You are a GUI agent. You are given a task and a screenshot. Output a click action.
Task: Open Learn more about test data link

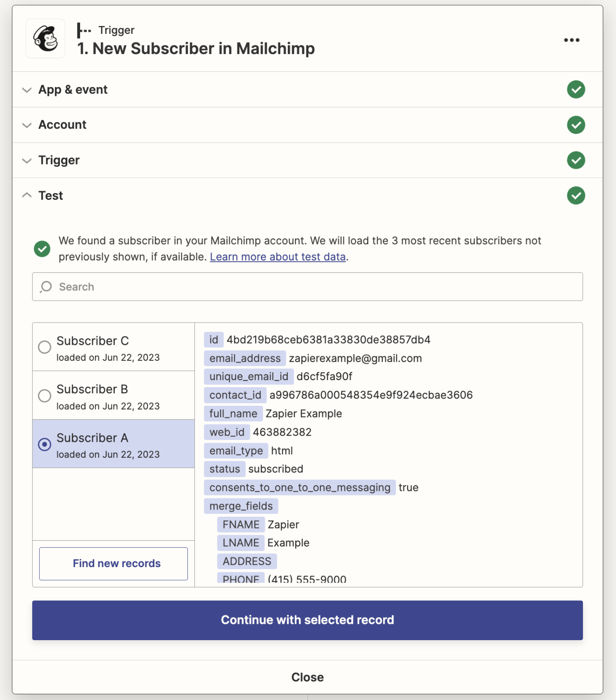click(x=278, y=257)
